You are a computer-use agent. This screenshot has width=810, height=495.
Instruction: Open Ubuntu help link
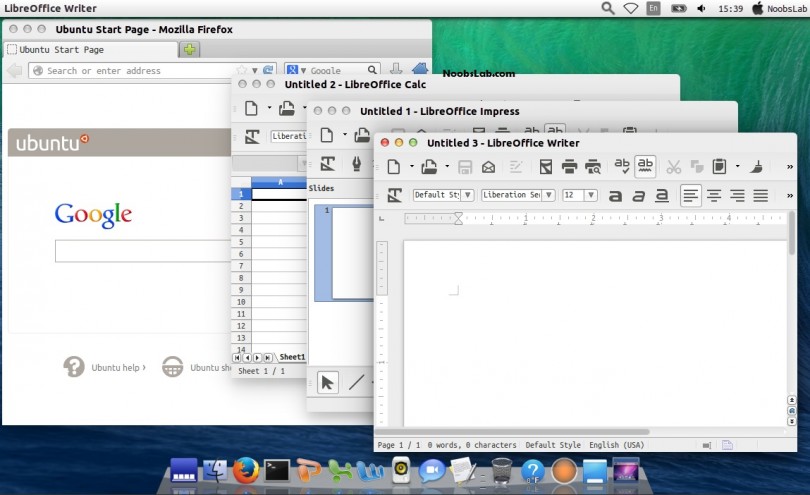tap(118, 367)
